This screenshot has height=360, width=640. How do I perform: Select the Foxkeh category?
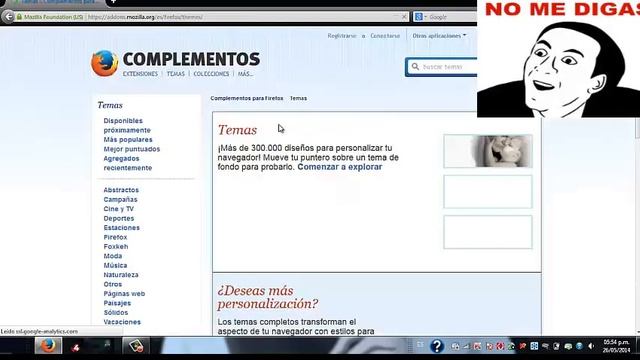(x=116, y=247)
